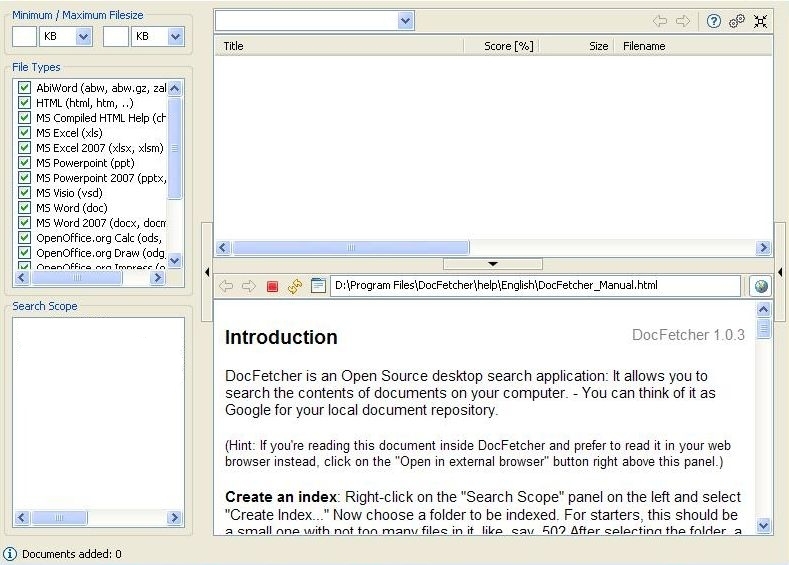Viewport: 789px width, 565px height.
Task: Click the preview file path field
Action: (535, 286)
